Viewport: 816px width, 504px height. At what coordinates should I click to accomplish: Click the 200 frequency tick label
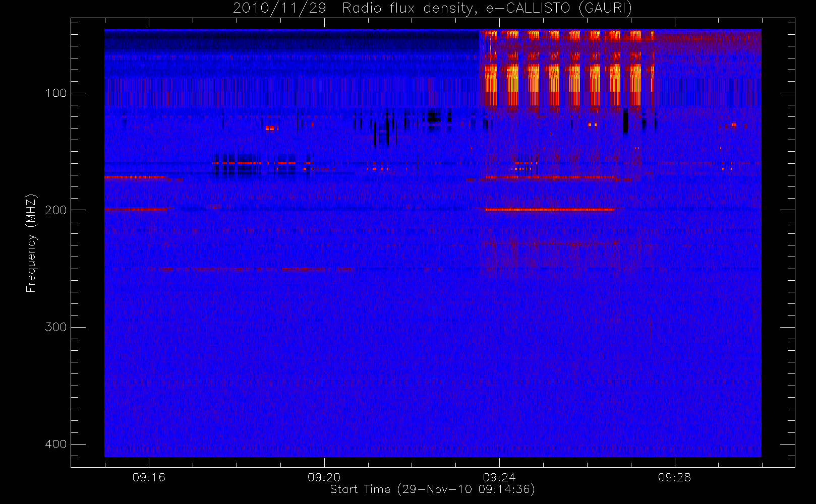55,210
